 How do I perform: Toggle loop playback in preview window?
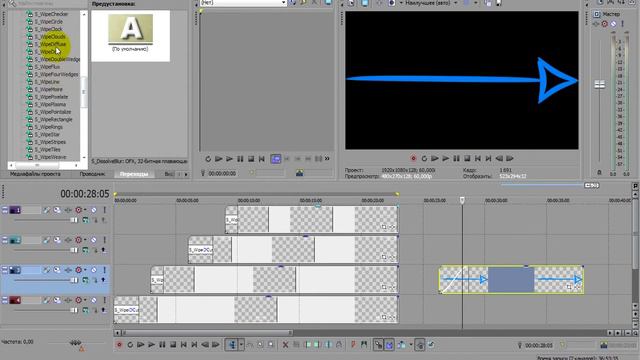(x=424, y=158)
